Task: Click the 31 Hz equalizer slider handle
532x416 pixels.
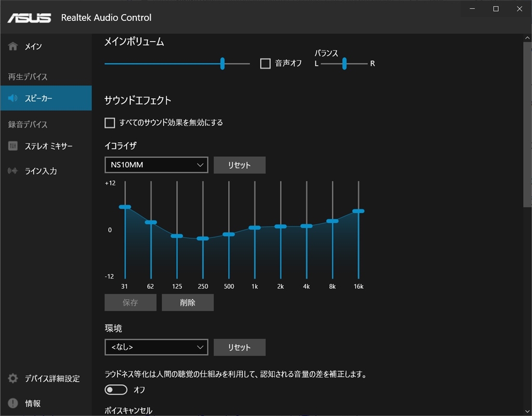Action: coord(125,207)
